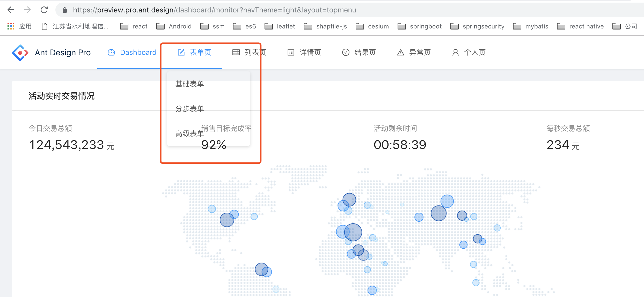Open the 个人页 top menu label
Screen dimensions: 644x297
click(475, 52)
